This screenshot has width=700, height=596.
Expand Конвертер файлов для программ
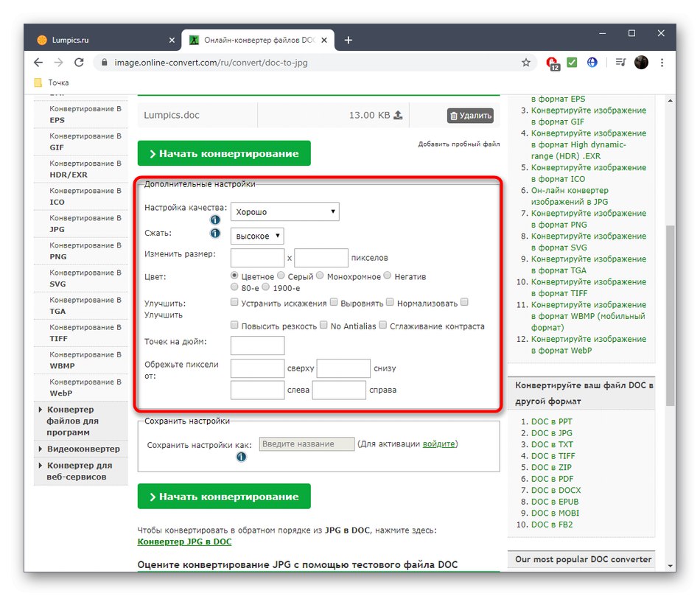(80, 421)
